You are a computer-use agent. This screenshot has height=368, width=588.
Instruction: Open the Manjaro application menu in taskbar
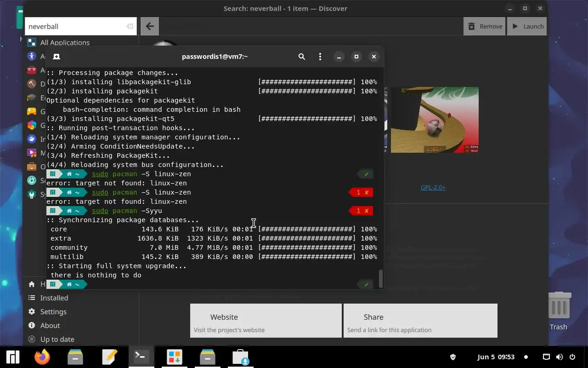click(x=12, y=357)
